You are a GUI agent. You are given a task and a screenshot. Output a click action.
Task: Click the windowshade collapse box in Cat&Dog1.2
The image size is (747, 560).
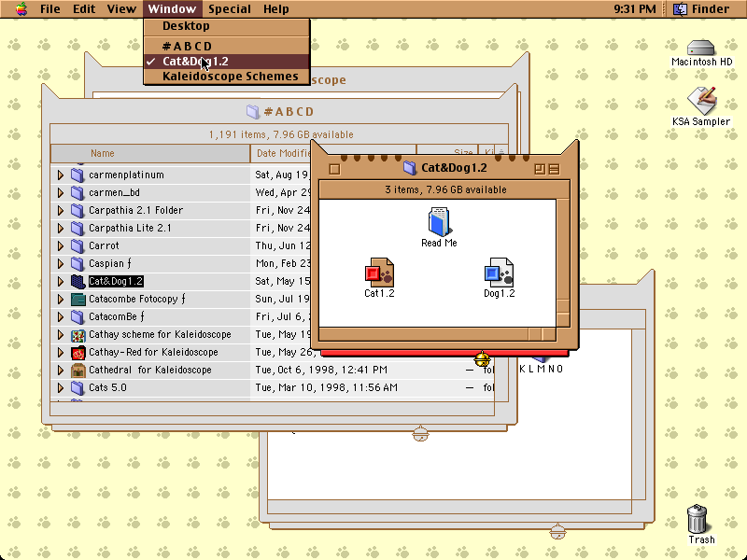tap(554, 169)
